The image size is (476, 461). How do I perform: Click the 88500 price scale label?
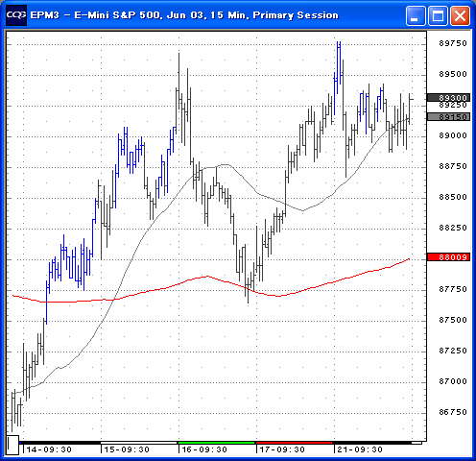tap(453, 197)
